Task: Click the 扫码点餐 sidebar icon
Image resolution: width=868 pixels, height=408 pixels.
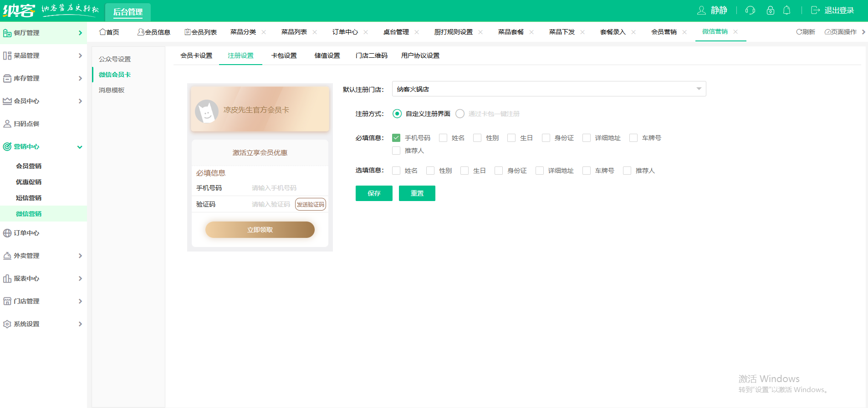Action: (x=7, y=124)
